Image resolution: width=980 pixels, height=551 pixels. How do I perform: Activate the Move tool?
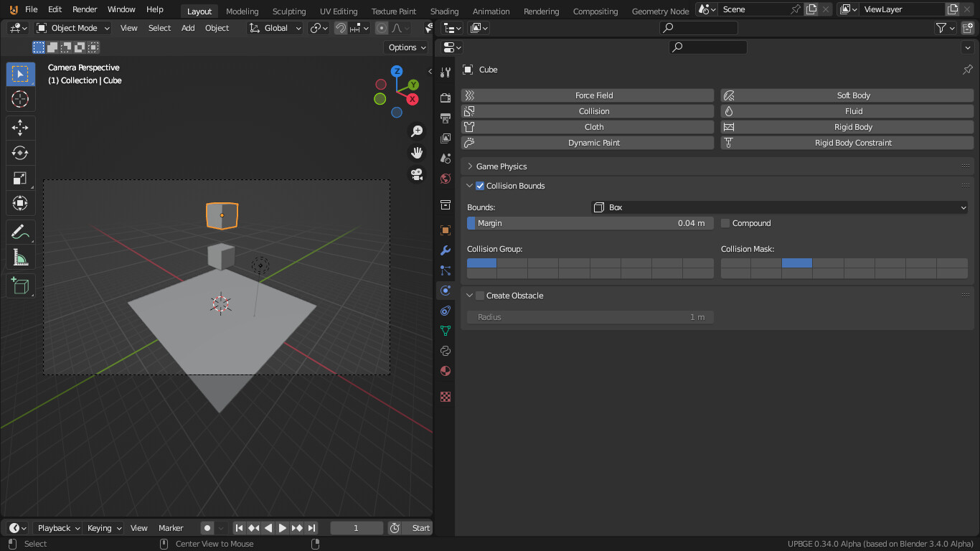coord(20,128)
